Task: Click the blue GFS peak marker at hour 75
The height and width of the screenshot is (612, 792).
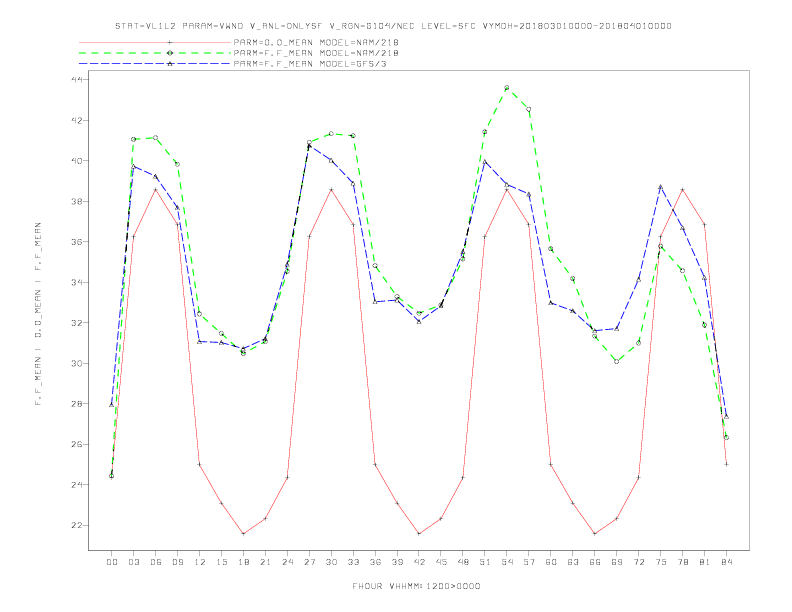Action: [660, 187]
